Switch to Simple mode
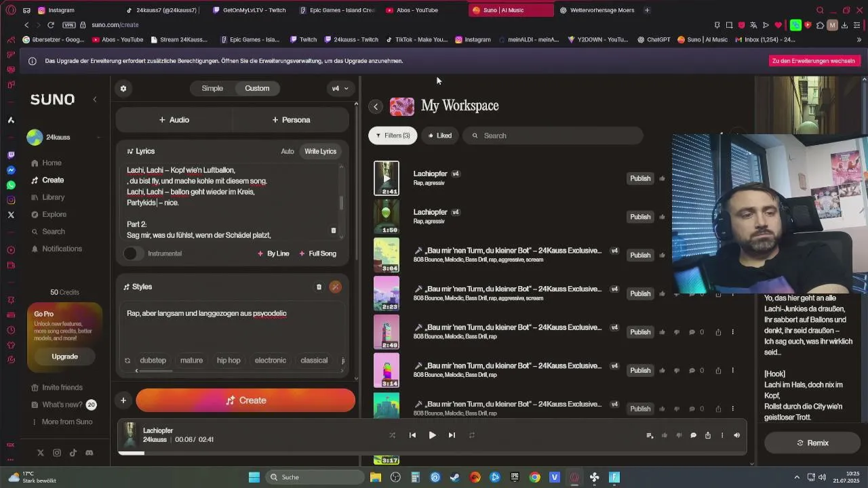This screenshot has width=868, height=488. tap(212, 88)
